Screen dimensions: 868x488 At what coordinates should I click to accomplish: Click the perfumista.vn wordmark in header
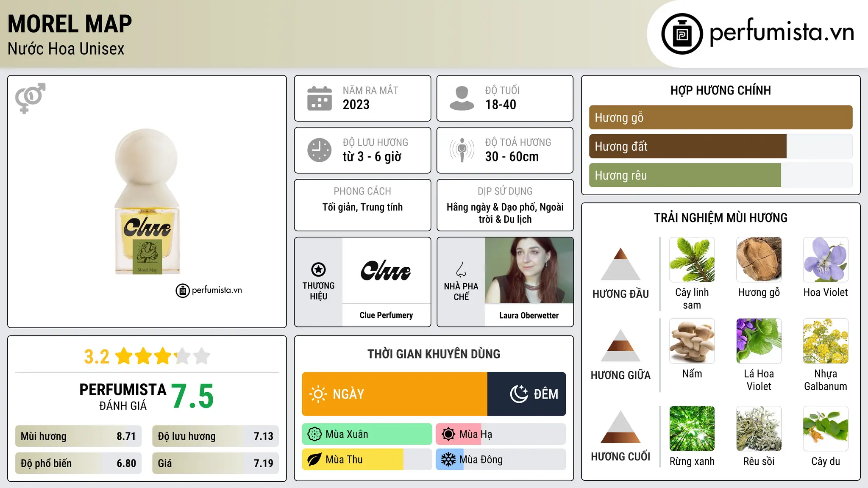[782, 32]
